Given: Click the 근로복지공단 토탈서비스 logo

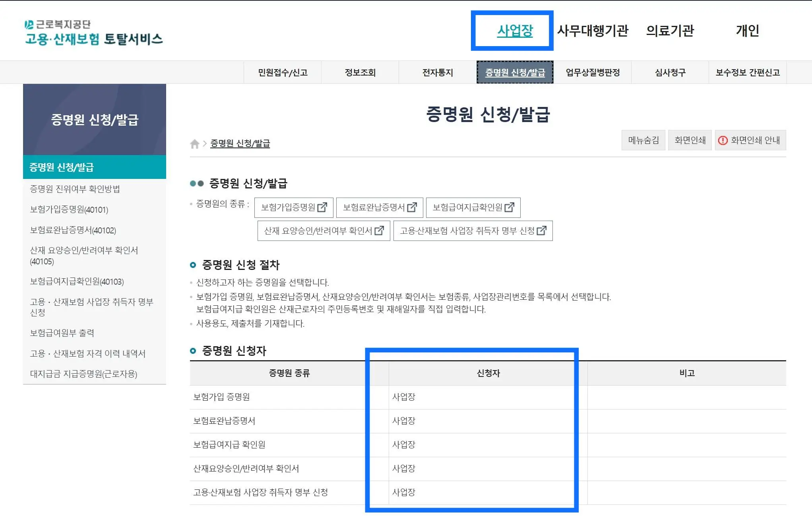Looking at the screenshot, I should coord(94,33).
